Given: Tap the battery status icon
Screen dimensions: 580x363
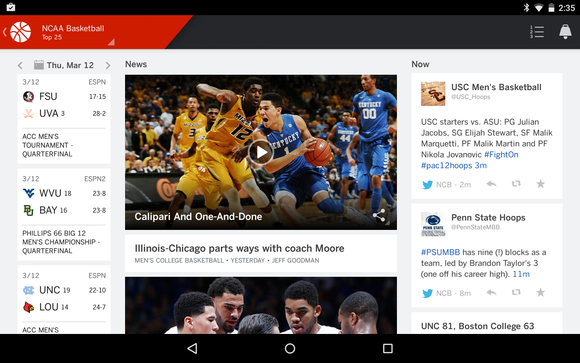Looking at the screenshot, I should pyautogui.click(x=551, y=7).
